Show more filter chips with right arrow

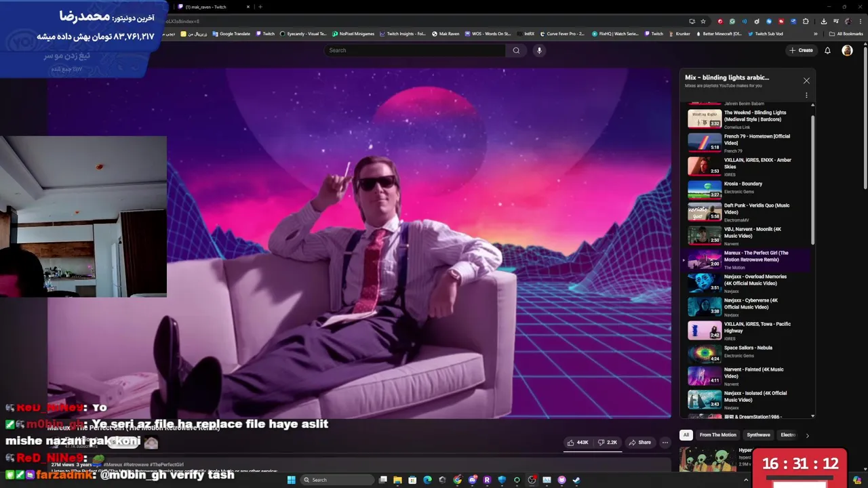coord(807,435)
